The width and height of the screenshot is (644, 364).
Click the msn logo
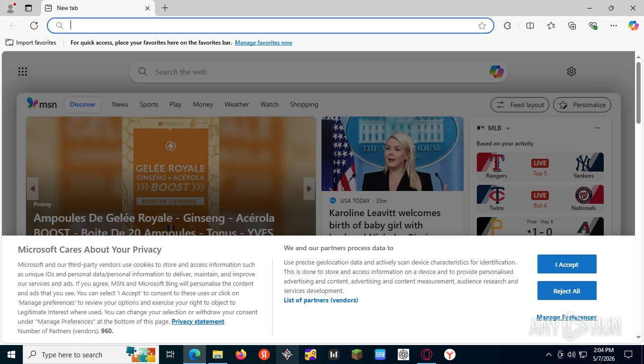coord(42,104)
